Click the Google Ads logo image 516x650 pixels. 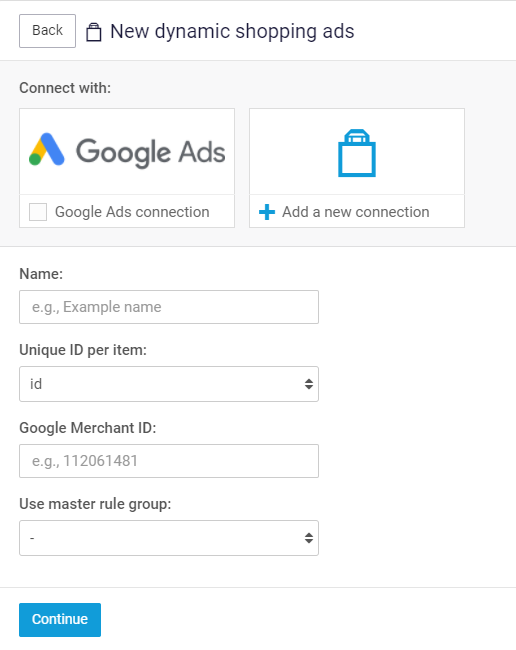pyautogui.click(x=127, y=152)
